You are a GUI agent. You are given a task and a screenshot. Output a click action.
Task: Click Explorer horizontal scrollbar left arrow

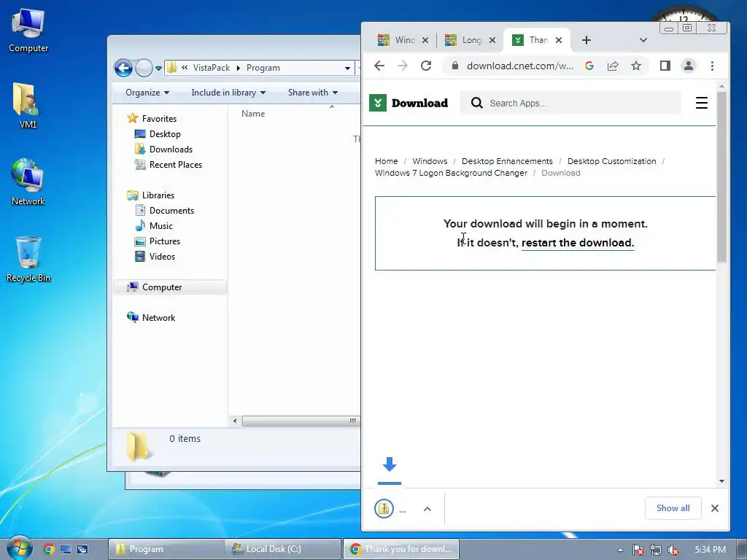tap(235, 421)
